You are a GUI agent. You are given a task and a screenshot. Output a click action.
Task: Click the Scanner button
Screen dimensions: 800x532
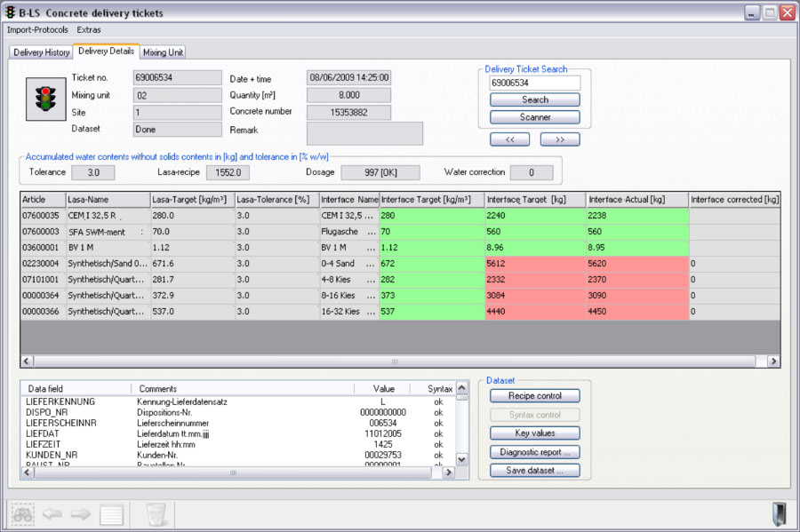click(x=535, y=117)
